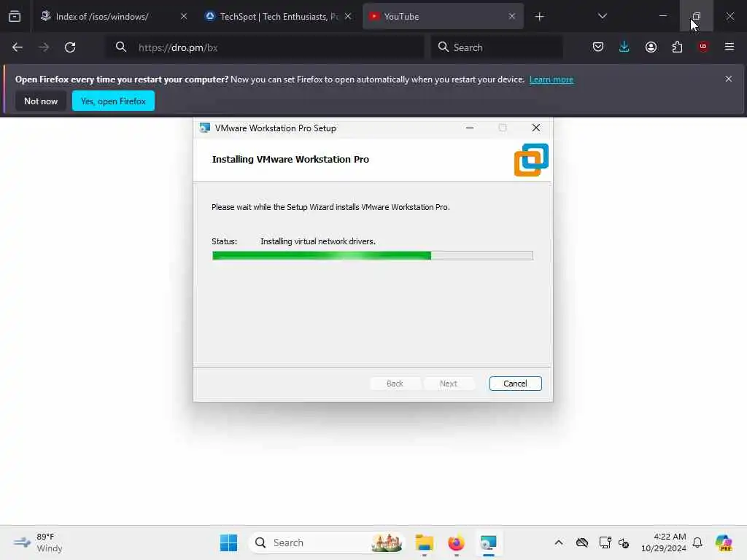Image resolution: width=747 pixels, height=560 pixels.
Task: Minimize the VMware Setup dialog
Action: click(470, 128)
